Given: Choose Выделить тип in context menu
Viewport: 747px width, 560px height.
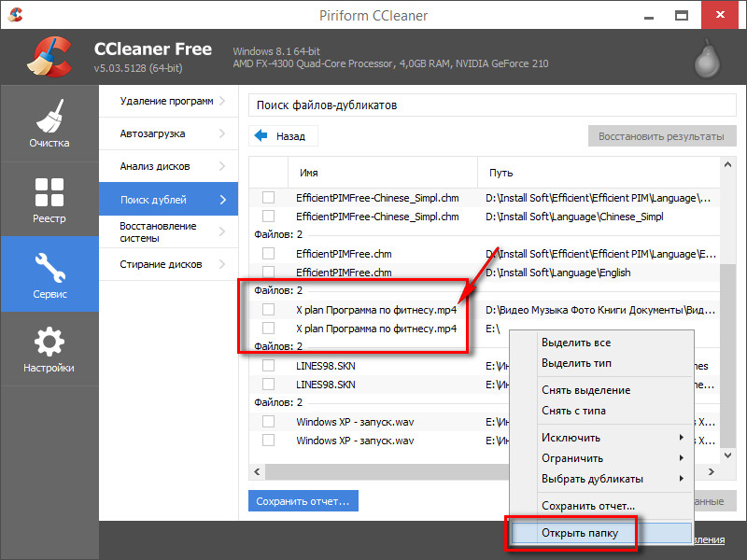Looking at the screenshot, I should coord(601,363).
